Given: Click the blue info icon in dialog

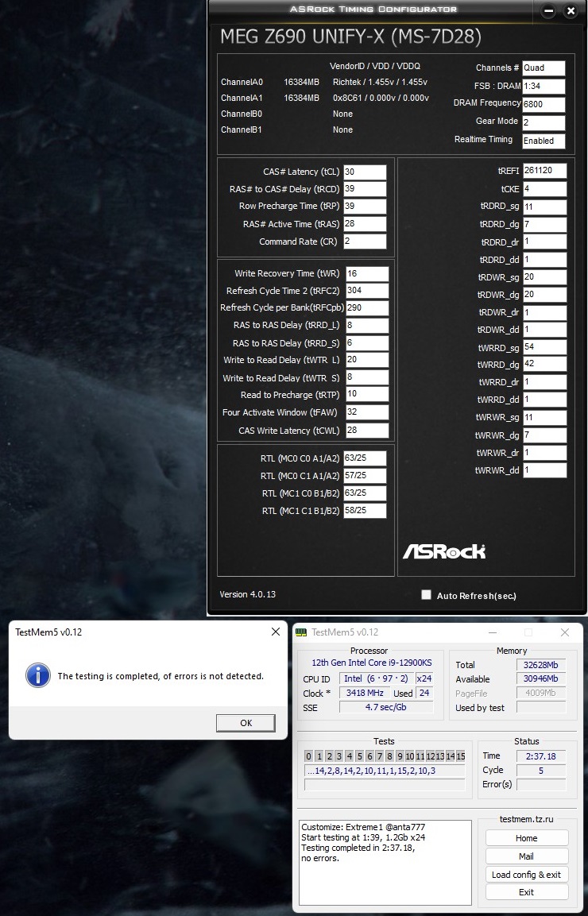Looking at the screenshot, I should tap(38, 675).
